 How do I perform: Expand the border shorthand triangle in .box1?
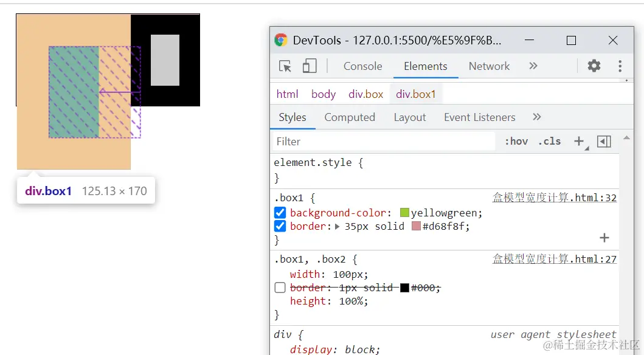click(x=337, y=227)
